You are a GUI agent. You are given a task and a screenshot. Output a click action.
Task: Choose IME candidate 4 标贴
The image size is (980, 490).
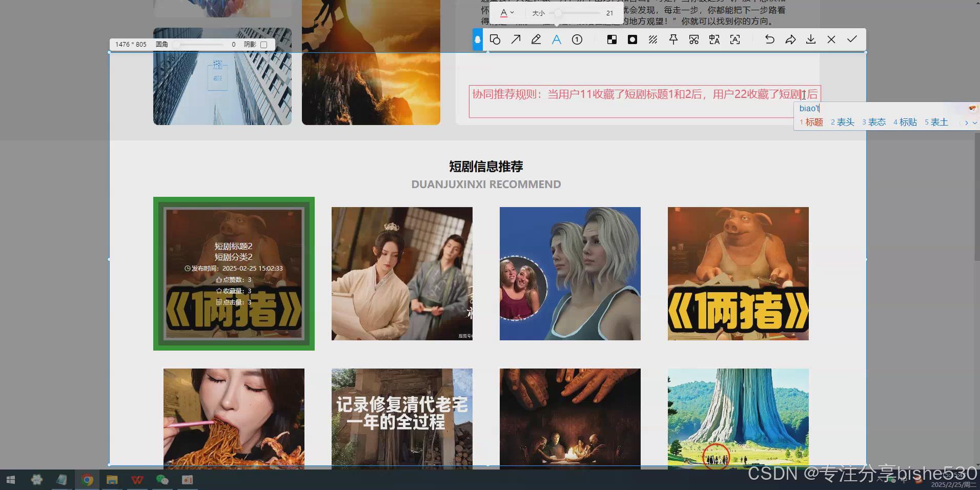pos(905,122)
